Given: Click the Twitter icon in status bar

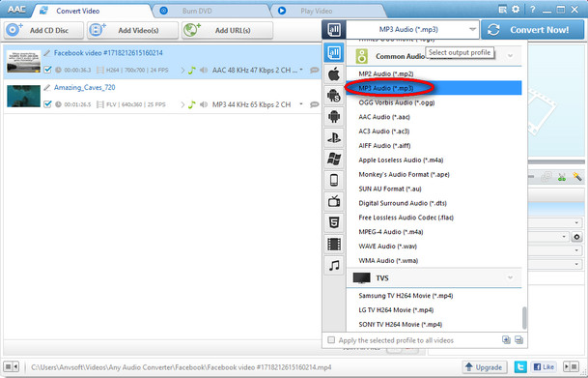Looking at the screenshot, I should point(520,366).
